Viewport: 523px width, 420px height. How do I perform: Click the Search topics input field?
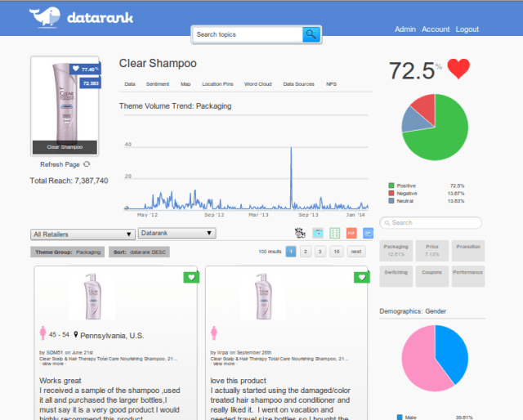[x=248, y=34]
